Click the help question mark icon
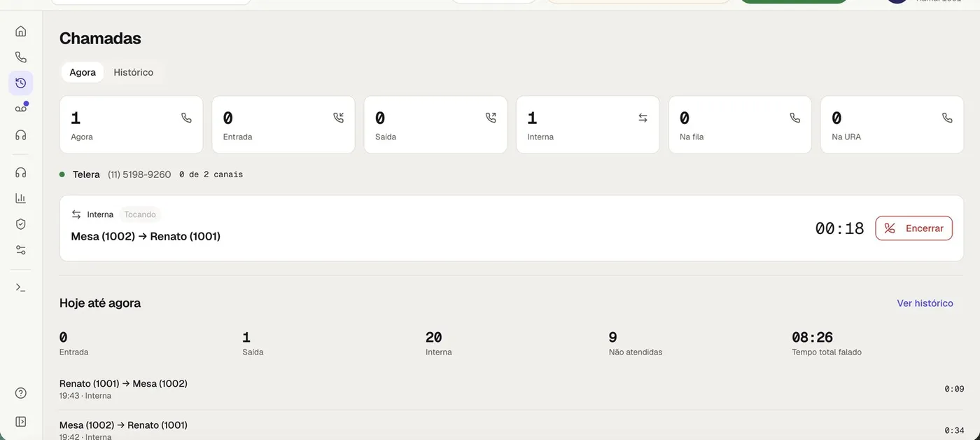 point(21,393)
